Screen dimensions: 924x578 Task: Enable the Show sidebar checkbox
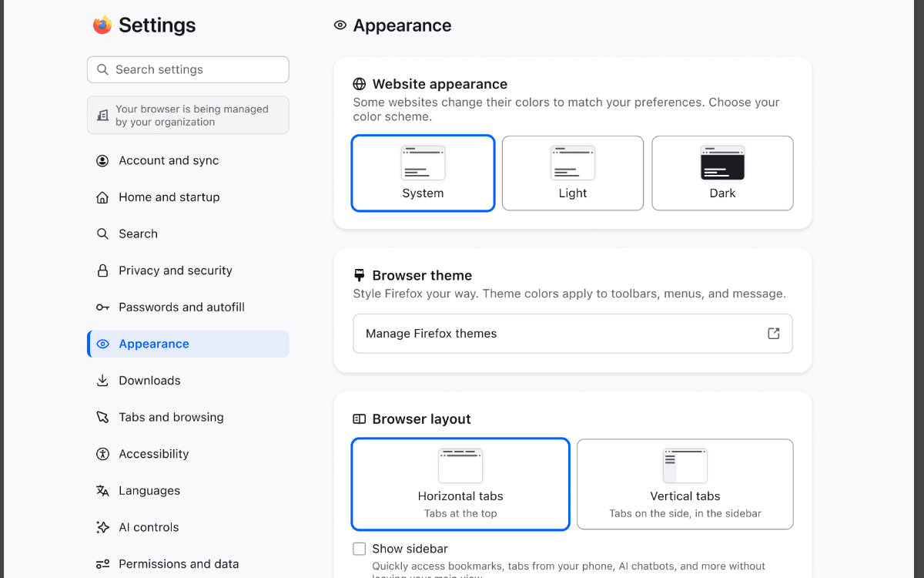[359, 549]
